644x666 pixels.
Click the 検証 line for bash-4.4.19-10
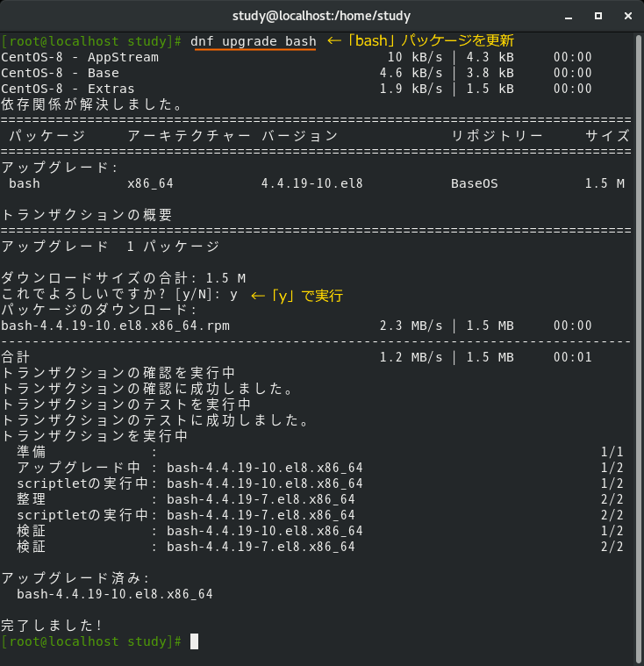click(320, 531)
